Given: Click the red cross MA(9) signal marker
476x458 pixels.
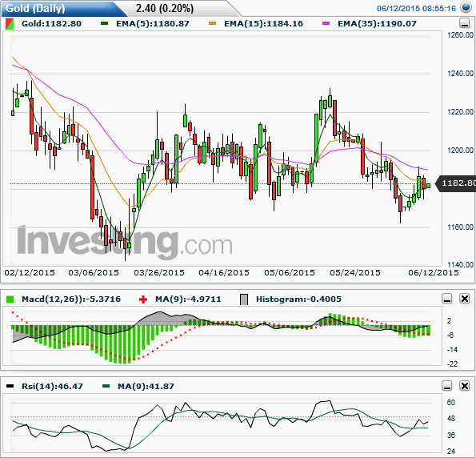Looking at the screenshot, I should [x=143, y=299].
